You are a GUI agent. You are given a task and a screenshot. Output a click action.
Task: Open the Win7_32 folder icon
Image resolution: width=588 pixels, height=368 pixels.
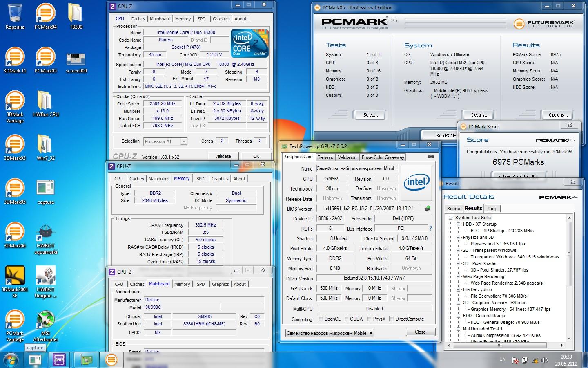[x=45, y=148]
